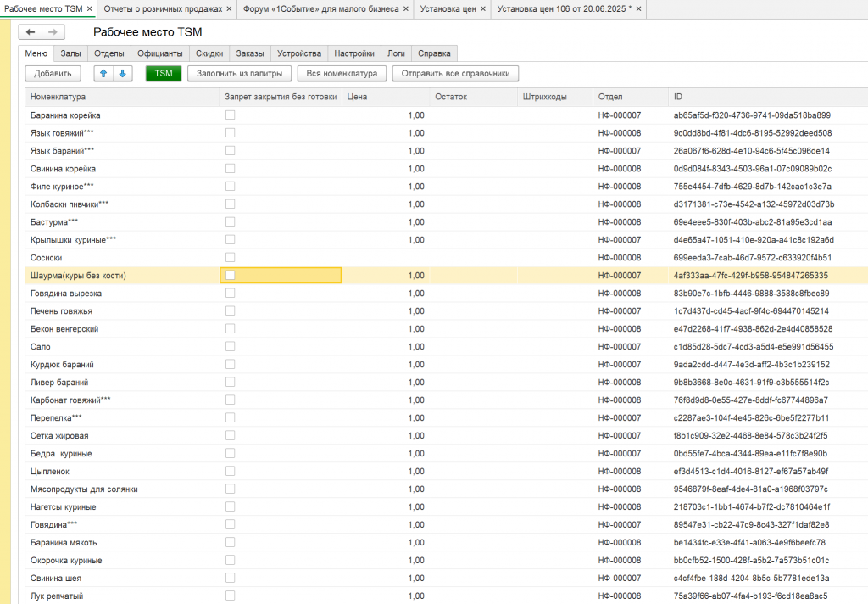Select the Курдюк бараний row
The image size is (868, 604).
click(447, 364)
